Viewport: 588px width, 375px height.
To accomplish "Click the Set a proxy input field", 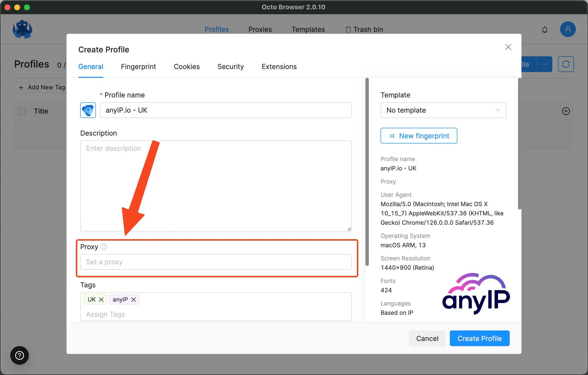I will coord(216,262).
